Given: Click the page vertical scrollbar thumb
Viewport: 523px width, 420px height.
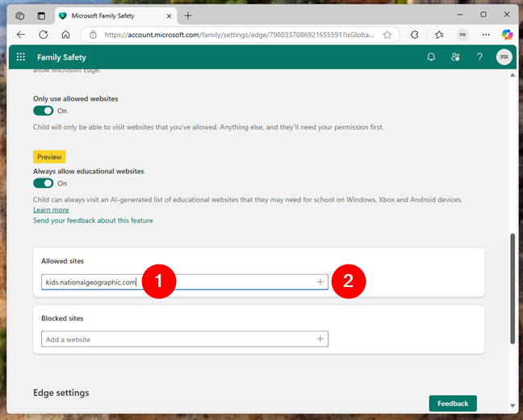Looking at the screenshot, I should (x=514, y=290).
